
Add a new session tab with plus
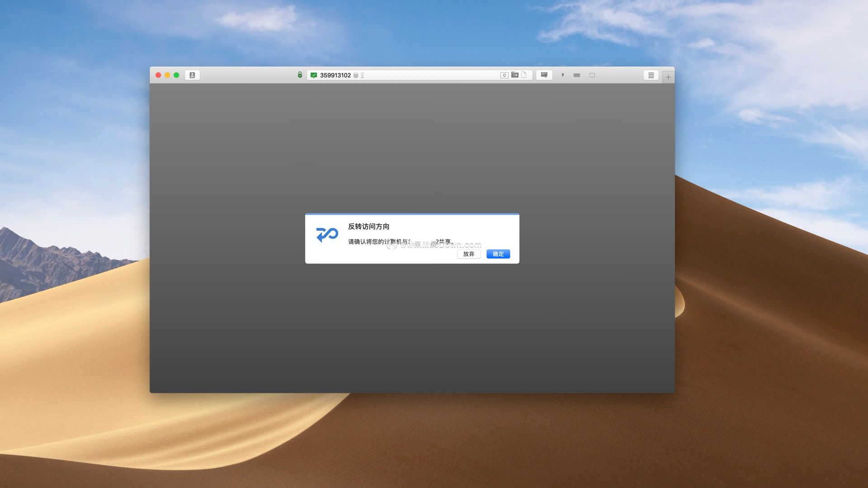point(668,77)
